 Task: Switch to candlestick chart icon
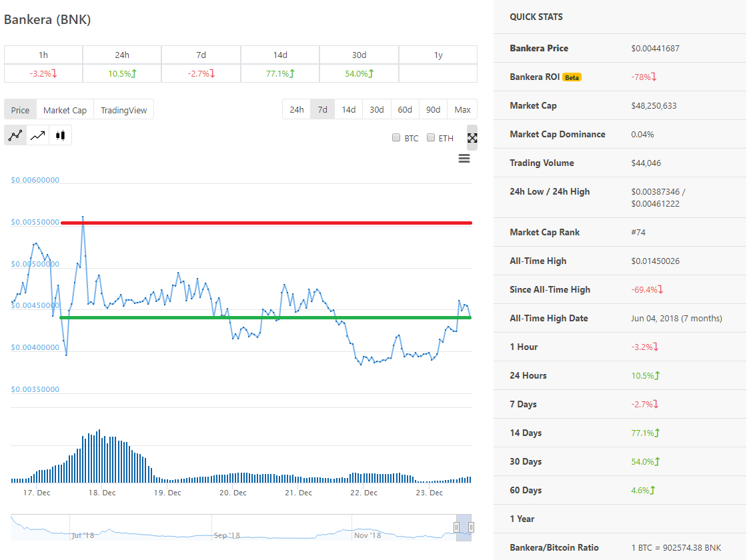pos(60,135)
